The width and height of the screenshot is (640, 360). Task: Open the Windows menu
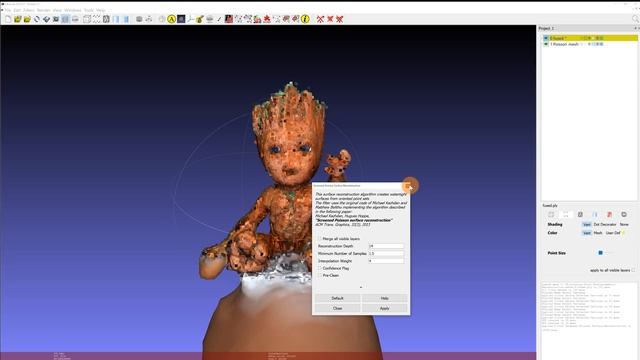coord(73,10)
